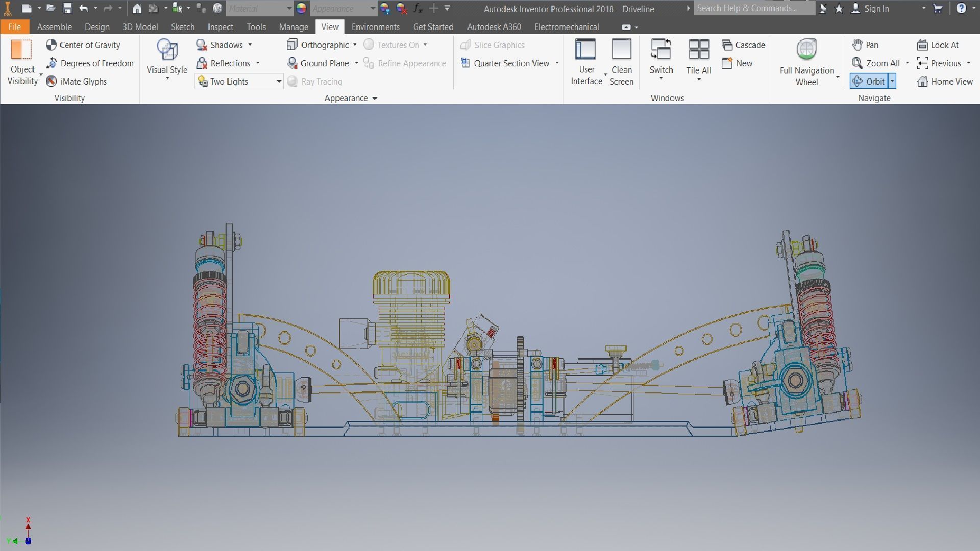Toggle Shadows display
The image size is (980, 551).
[x=219, y=45]
